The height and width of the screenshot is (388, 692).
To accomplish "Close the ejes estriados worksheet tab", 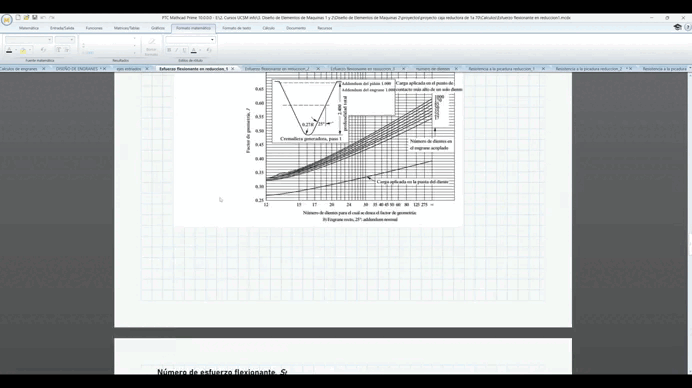I will [x=147, y=69].
